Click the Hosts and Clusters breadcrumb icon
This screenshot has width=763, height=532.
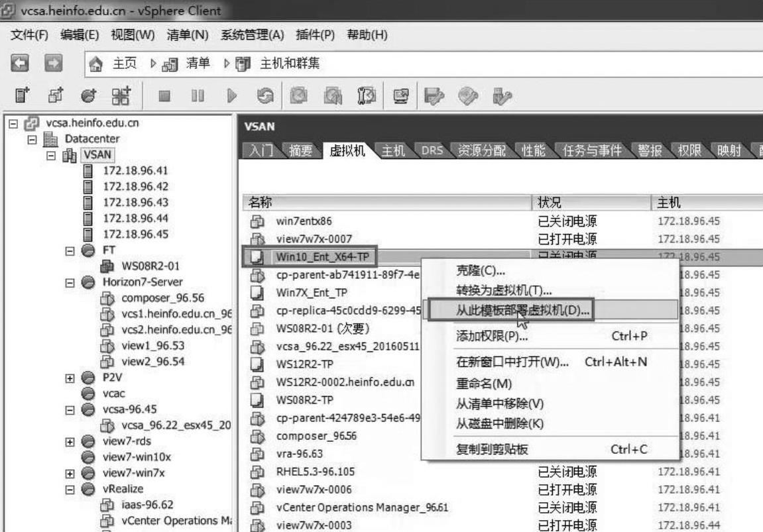point(243,64)
